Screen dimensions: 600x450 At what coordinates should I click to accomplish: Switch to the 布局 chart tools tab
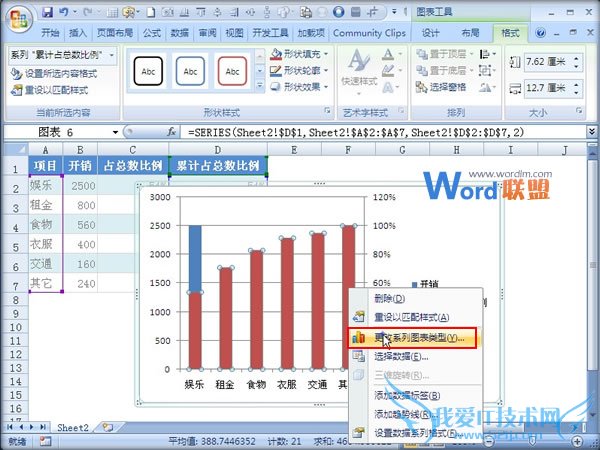click(x=470, y=33)
